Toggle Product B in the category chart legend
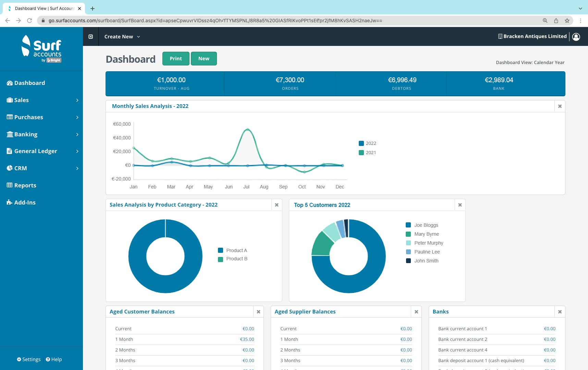The height and width of the screenshot is (370, 588). [x=233, y=259]
